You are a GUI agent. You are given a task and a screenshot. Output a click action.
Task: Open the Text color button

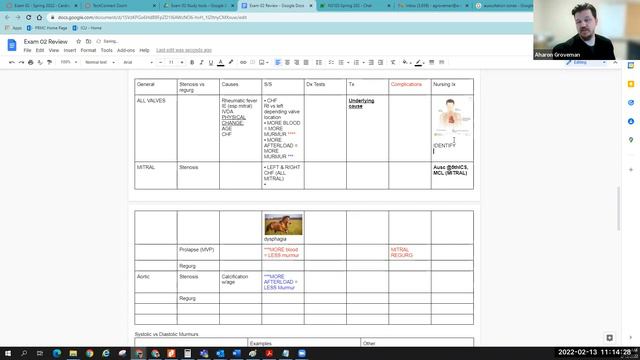pyautogui.click(x=220, y=62)
